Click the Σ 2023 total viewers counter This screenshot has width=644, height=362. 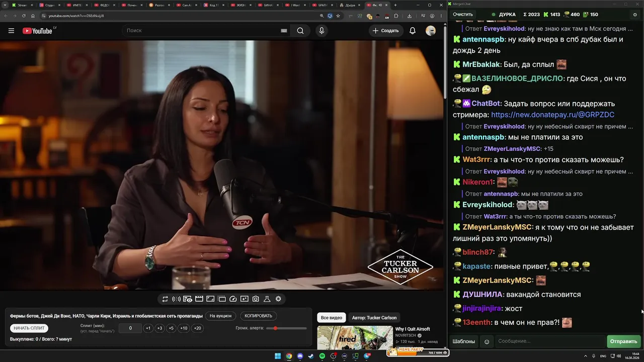[x=531, y=15]
